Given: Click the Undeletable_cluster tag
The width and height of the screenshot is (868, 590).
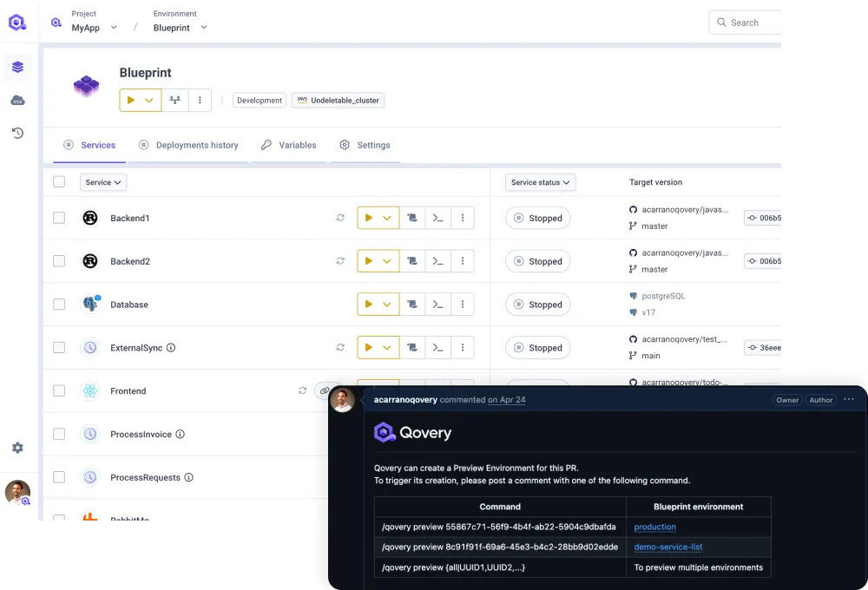Looking at the screenshot, I should click(339, 100).
